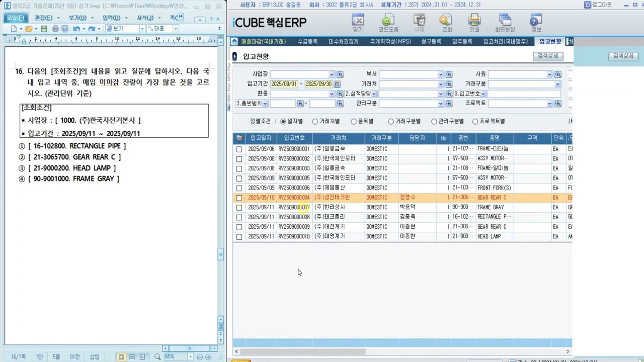Expand the 사업장 dropdown

click(331, 74)
